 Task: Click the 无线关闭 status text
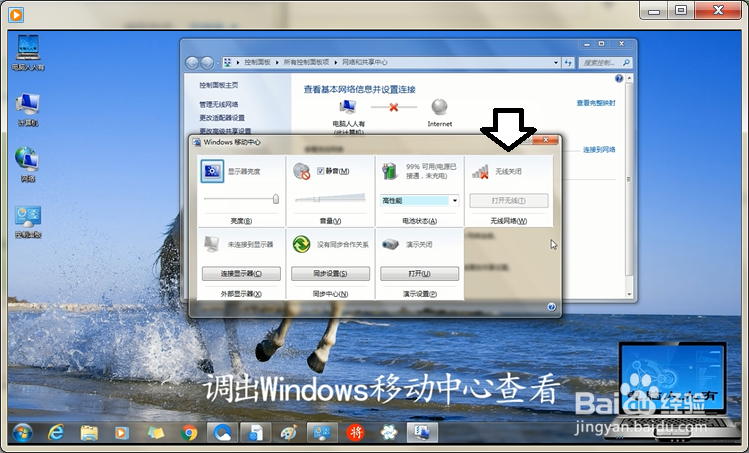(x=508, y=171)
